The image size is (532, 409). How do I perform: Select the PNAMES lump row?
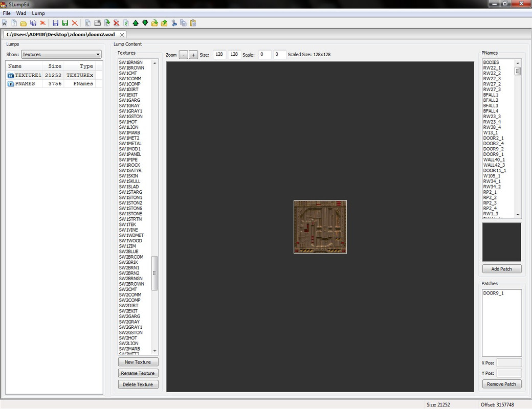coord(54,83)
